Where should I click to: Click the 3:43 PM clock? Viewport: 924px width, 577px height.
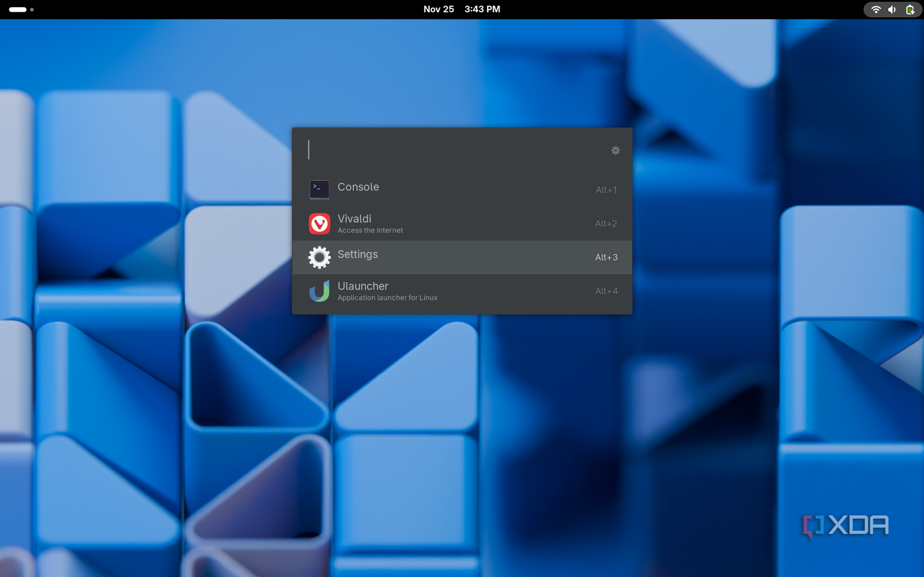pos(482,9)
